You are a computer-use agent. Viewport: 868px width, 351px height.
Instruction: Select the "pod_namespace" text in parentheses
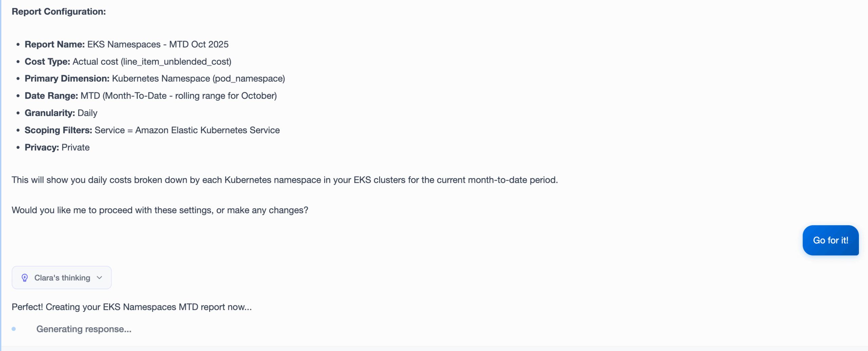[249, 79]
